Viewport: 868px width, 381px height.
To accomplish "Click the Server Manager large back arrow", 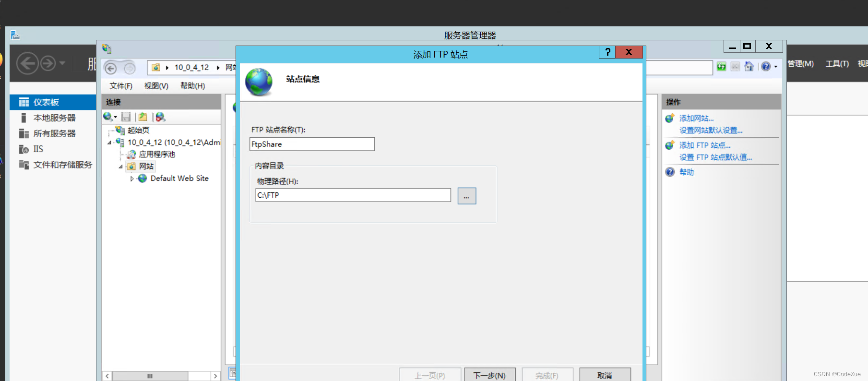I will click(27, 63).
